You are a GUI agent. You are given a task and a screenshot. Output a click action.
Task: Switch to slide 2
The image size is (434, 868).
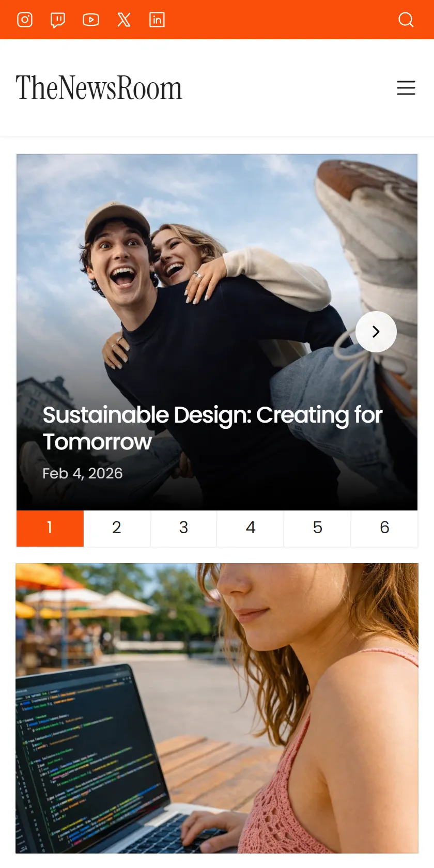117,528
